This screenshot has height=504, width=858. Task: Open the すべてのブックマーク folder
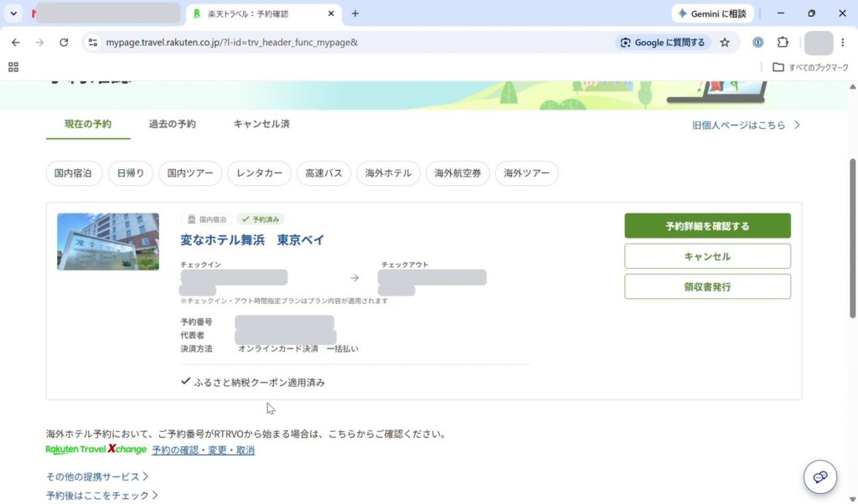pyautogui.click(x=810, y=67)
